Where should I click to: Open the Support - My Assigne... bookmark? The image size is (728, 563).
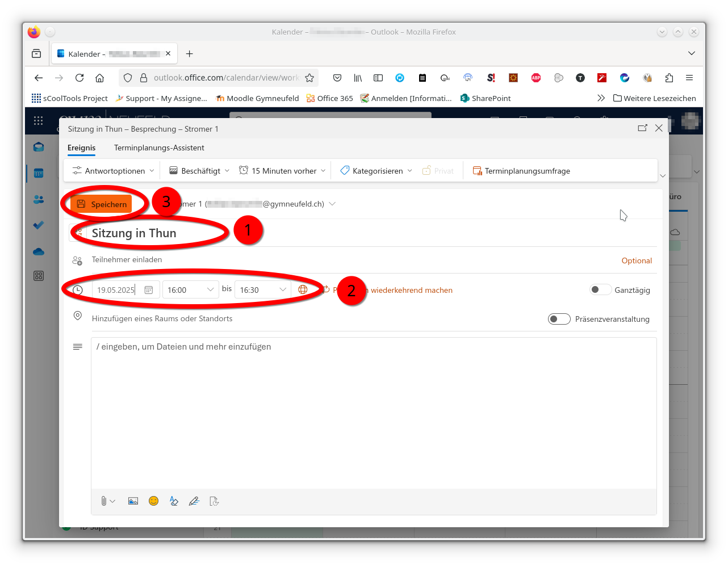161,98
